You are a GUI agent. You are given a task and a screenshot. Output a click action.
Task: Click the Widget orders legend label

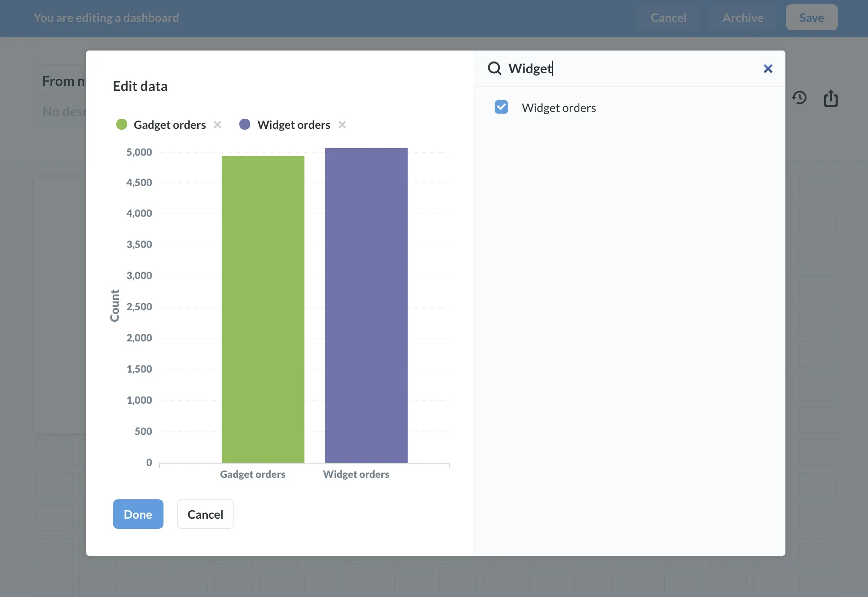(x=294, y=125)
